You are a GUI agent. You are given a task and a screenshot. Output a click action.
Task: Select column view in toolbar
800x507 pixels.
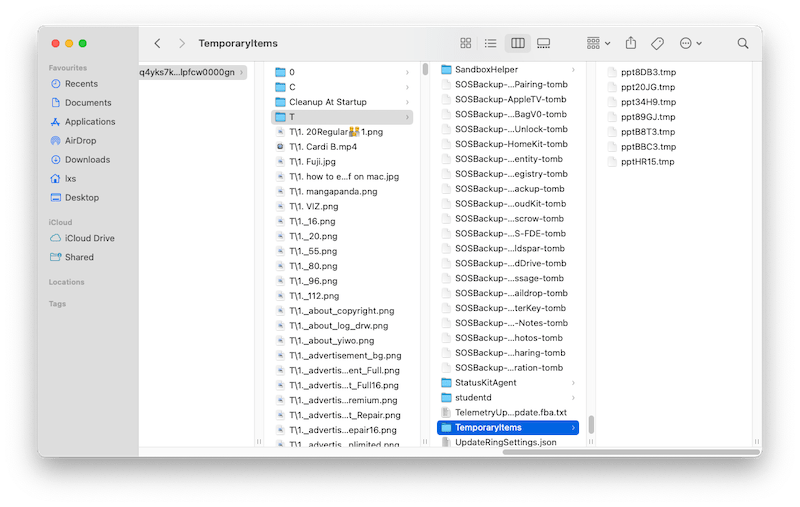coord(517,44)
